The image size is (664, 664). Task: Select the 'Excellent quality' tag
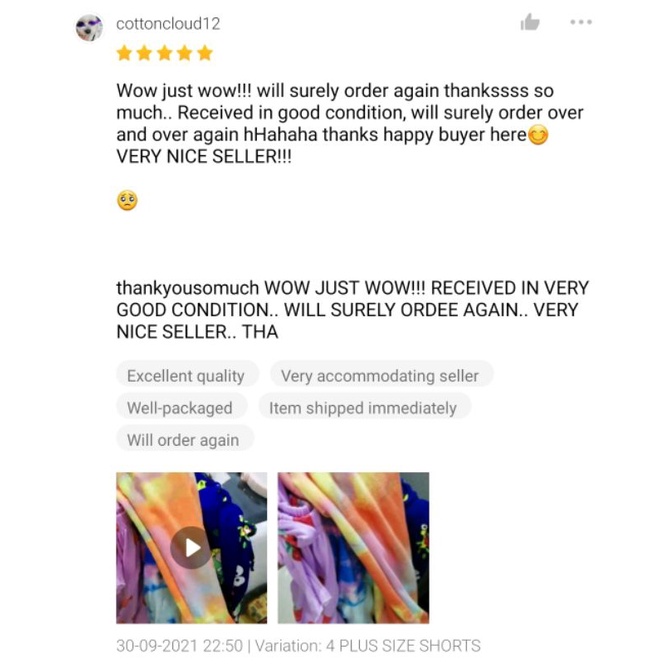187,376
